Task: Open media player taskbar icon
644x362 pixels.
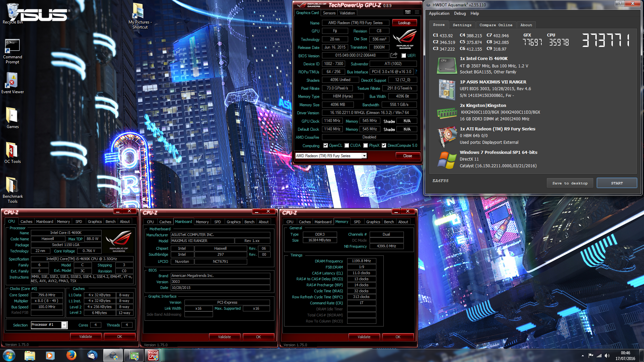Action: (x=50, y=355)
